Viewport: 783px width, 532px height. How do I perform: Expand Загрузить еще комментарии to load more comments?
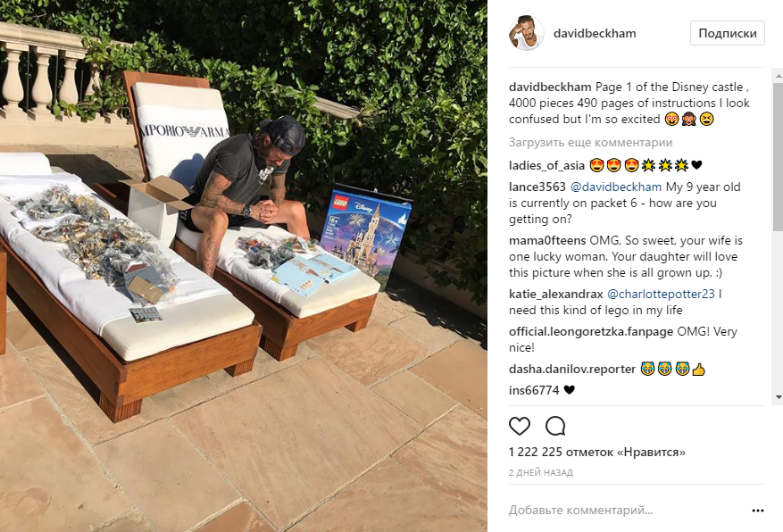(x=590, y=142)
